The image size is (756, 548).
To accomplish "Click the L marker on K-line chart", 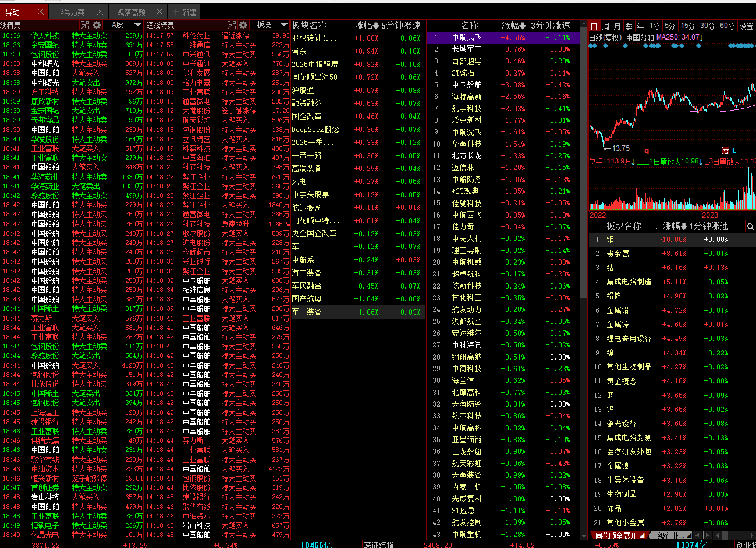I will tap(734, 150).
